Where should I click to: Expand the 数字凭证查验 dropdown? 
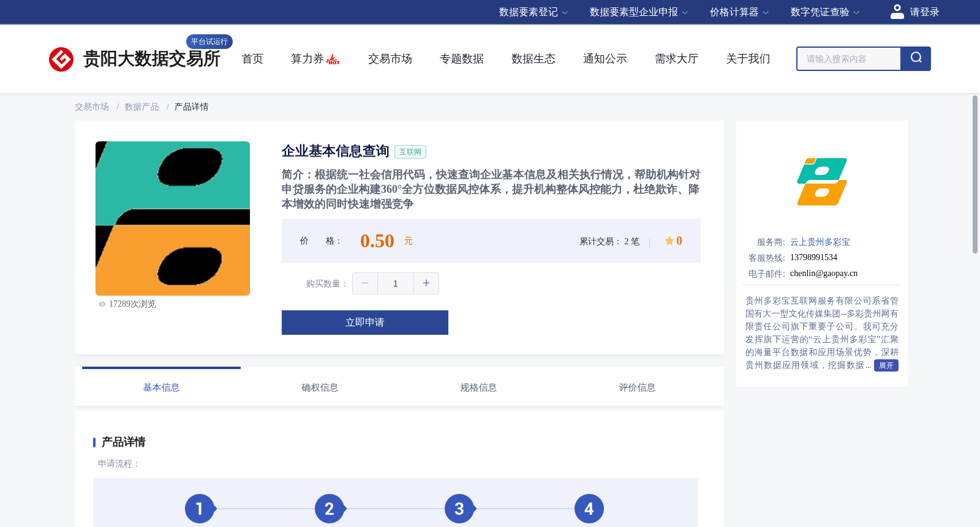(825, 12)
